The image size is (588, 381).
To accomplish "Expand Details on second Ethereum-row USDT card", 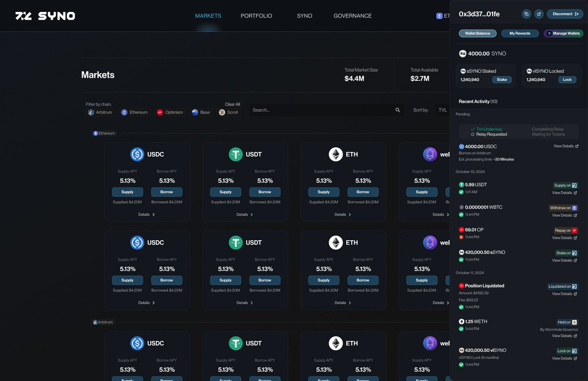I will click(x=245, y=303).
